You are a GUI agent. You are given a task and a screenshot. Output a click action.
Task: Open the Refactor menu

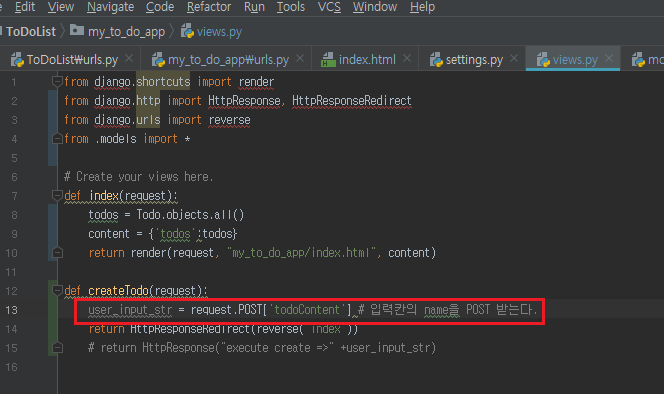[x=209, y=7]
